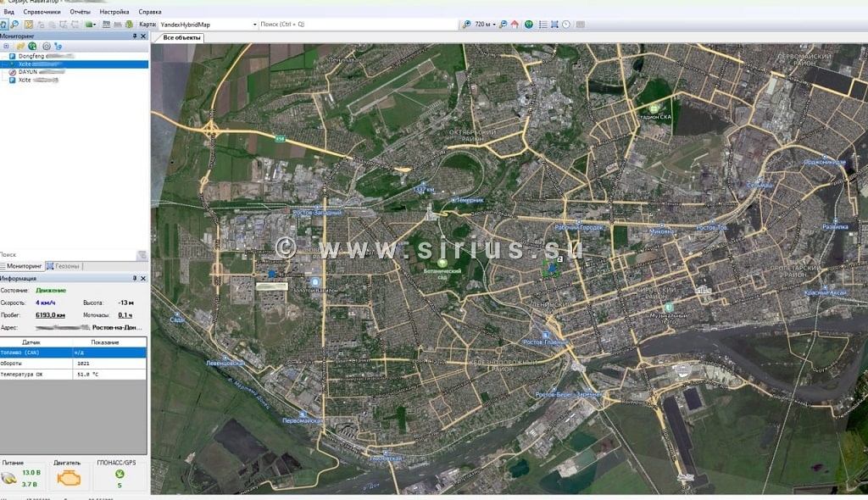Click the globe icon in map toolbar
Image resolution: width=868 pixels, height=500 pixels.
pos(529,25)
